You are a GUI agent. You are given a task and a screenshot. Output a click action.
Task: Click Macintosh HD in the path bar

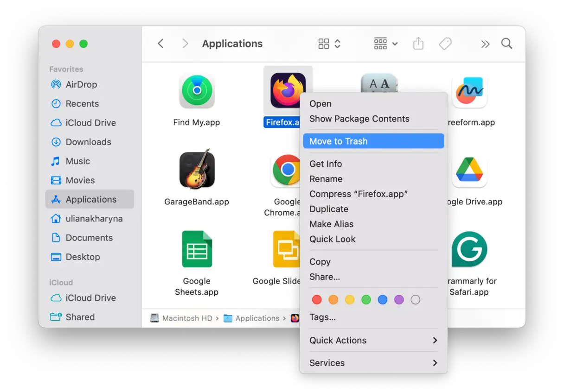click(x=186, y=318)
